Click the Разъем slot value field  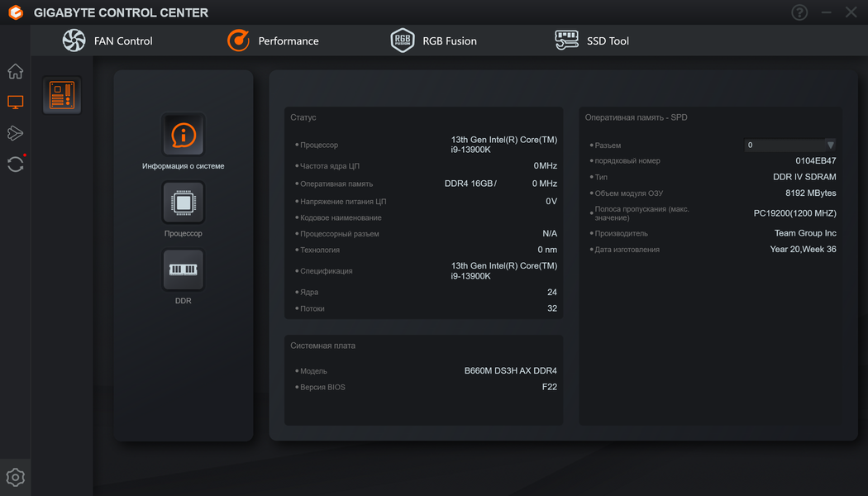pos(785,145)
